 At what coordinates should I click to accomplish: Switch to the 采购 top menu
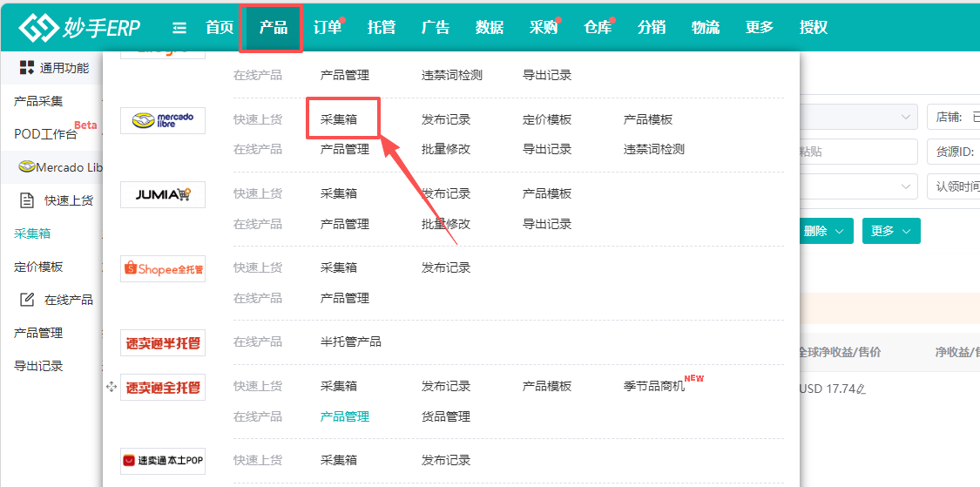(x=543, y=28)
